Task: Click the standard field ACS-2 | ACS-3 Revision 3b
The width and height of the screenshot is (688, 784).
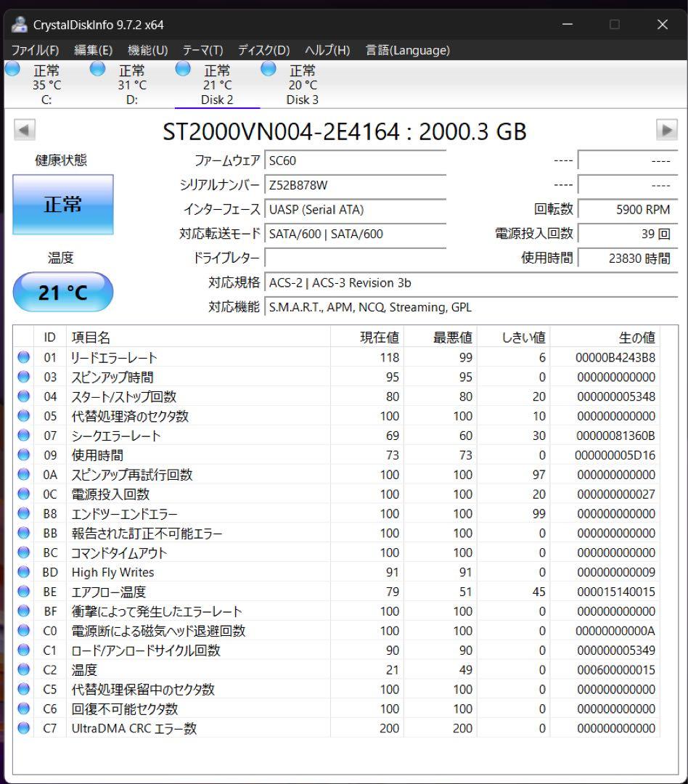Action: (x=471, y=282)
